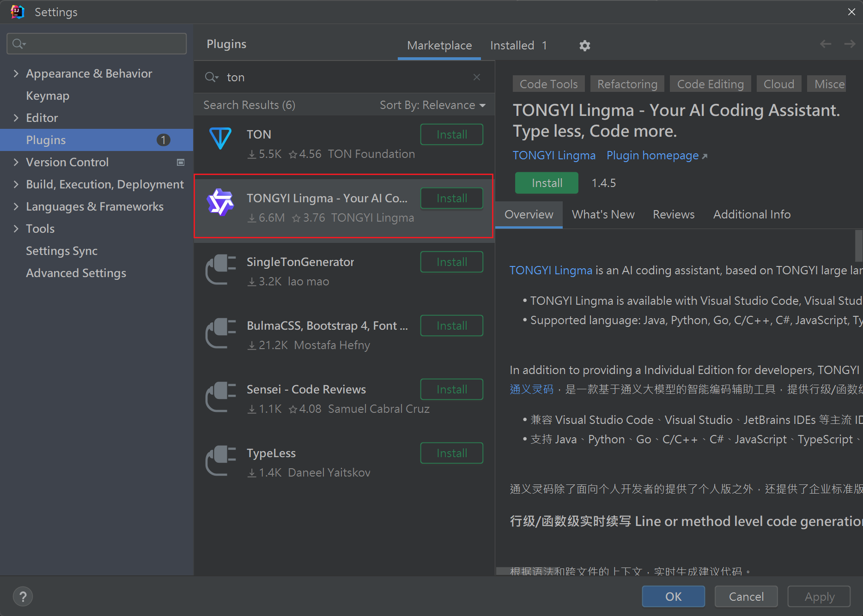
Task: Click the magnifier icon in plugin search
Action: (211, 77)
